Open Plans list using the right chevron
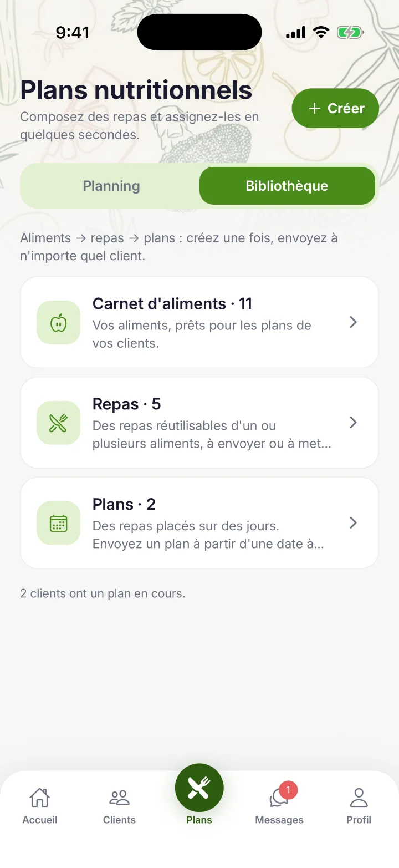The width and height of the screenshot is (399, 868). [353, 523]
